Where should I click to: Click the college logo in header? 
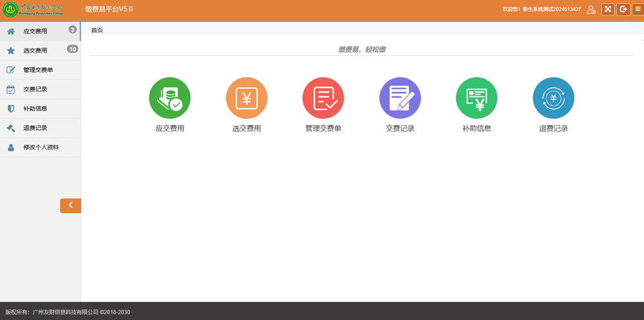click(34, 10)
